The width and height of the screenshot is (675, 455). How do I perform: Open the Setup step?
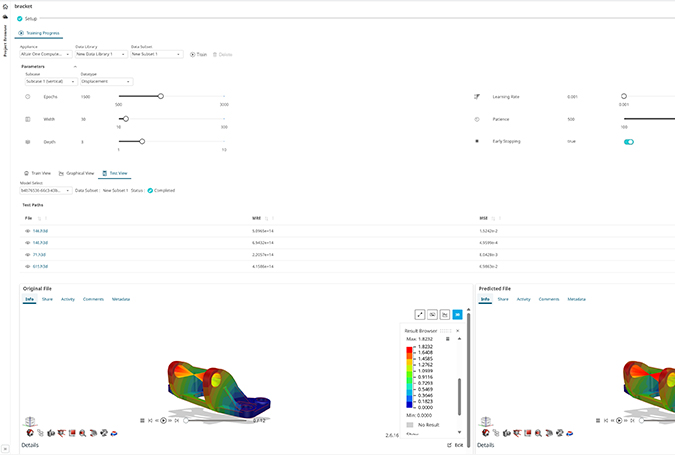point(27,19)
